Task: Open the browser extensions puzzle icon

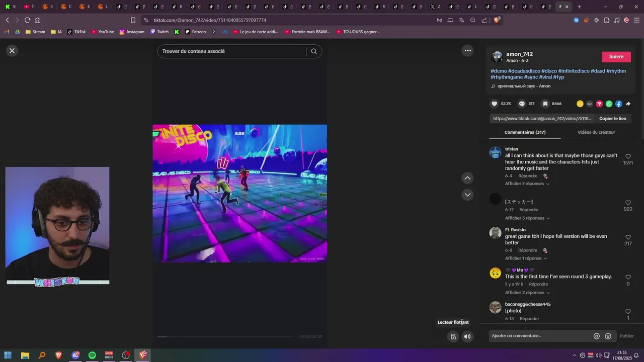Action: 606,20
